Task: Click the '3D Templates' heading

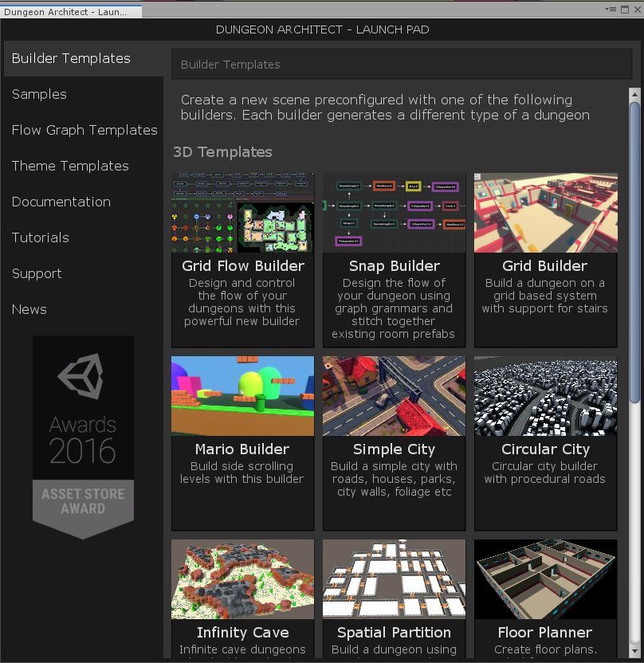Action: (x=222, y=151)
